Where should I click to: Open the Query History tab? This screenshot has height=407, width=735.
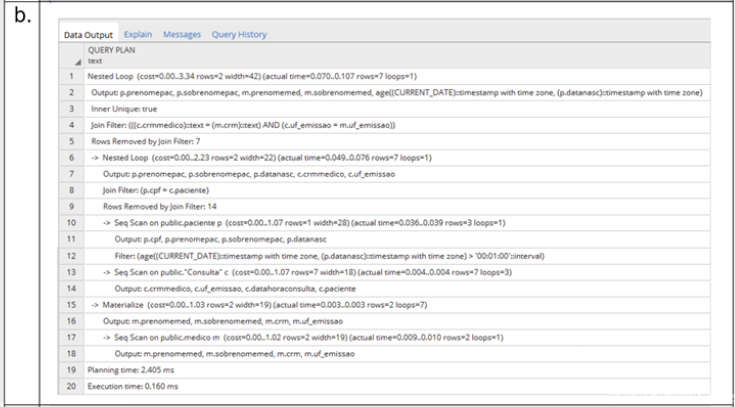(239, 35)
